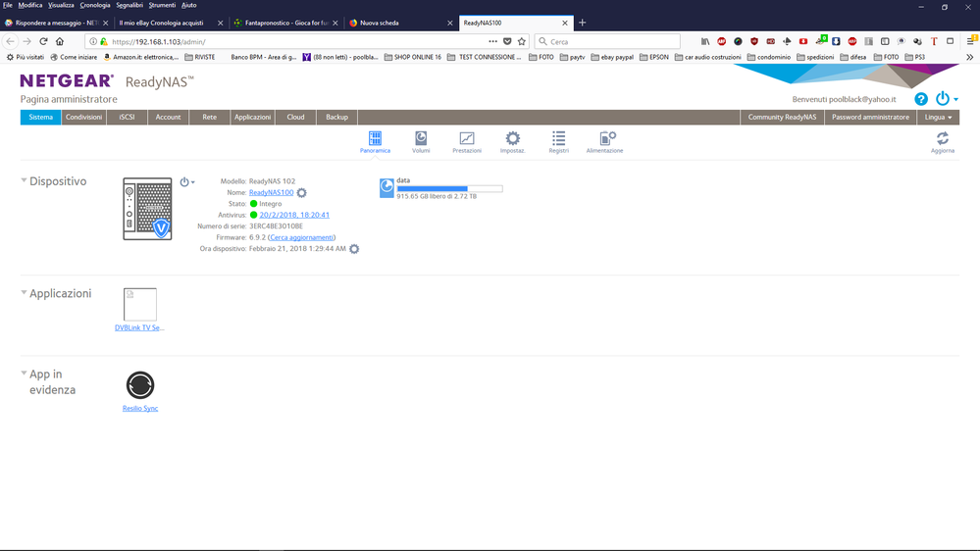Click page actions three-dots in address bar
980x551 pixels.
coord(492,41)
